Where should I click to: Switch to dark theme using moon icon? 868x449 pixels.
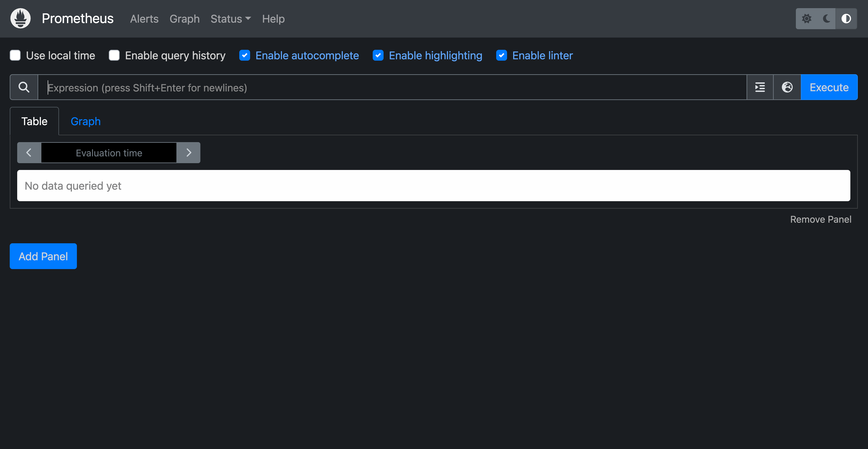pyautogui.click(x=826, y=19)
